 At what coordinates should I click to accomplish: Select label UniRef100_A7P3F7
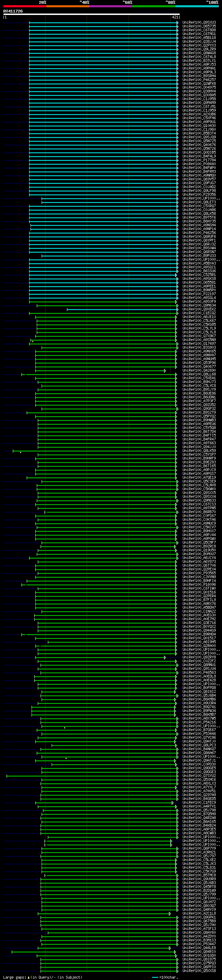(x=199, y=401)
